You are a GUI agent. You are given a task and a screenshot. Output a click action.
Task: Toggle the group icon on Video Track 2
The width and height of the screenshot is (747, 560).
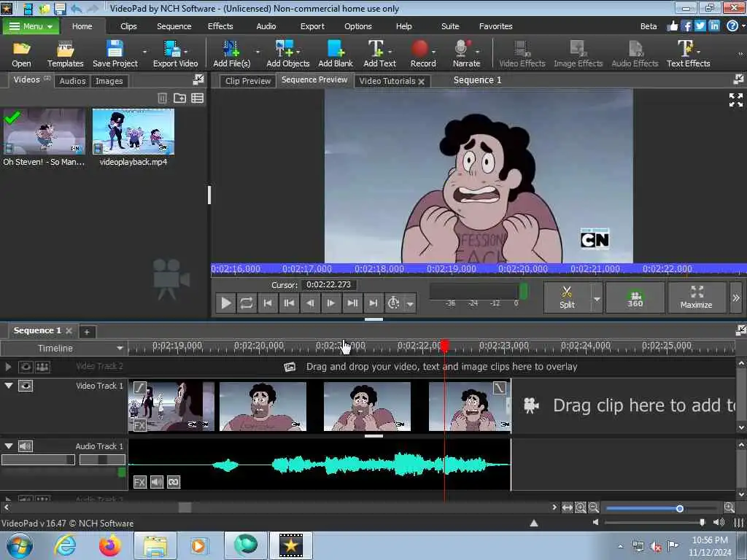(x=42, y=367)
